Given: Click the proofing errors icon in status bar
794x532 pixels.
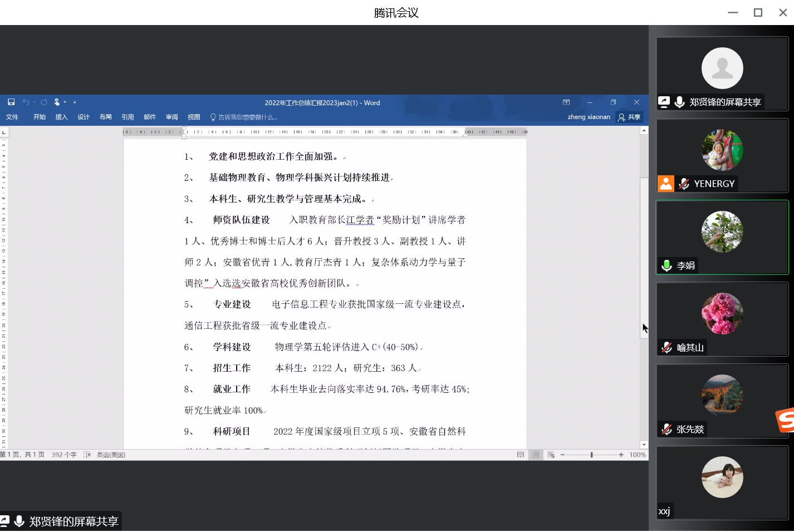Looking at the screenshot, I should pyautogui.click(x=87, y=455).
